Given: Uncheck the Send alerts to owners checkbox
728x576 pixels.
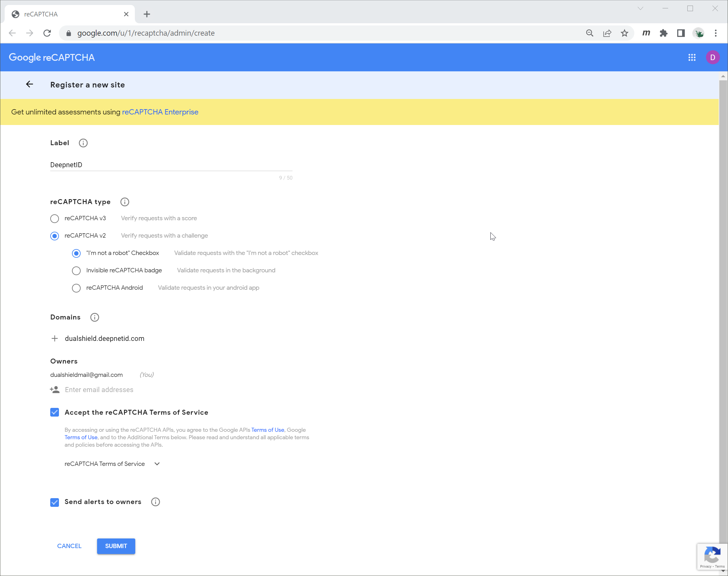Looking at the screenshot, I should pos(55,502).
